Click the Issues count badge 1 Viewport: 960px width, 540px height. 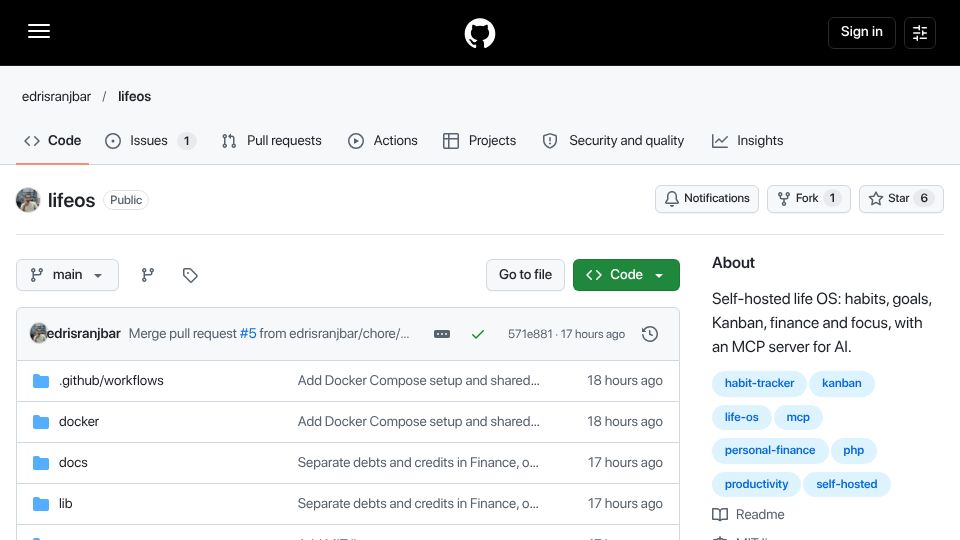pos(187,141)
